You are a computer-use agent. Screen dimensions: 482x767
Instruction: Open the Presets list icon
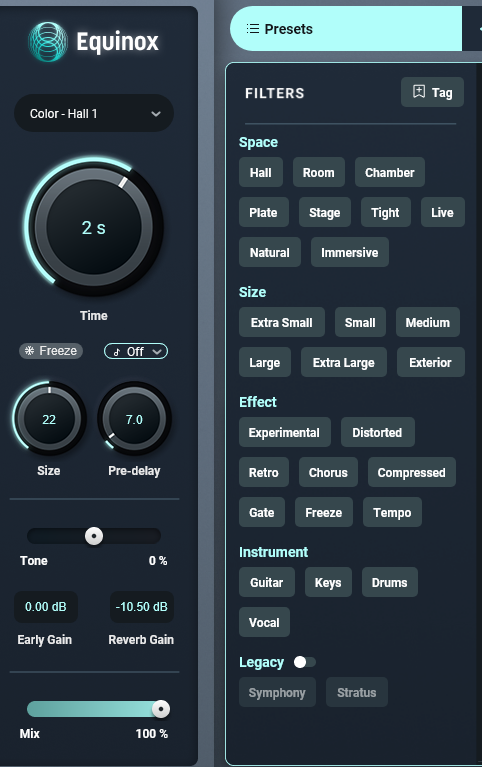(252, 29)
